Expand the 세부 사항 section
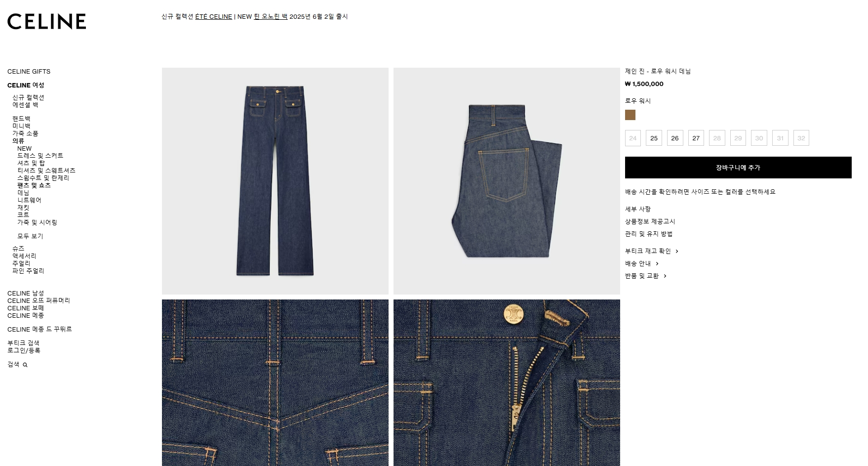The height and width of the screenshot is (466, 868). 638,209
